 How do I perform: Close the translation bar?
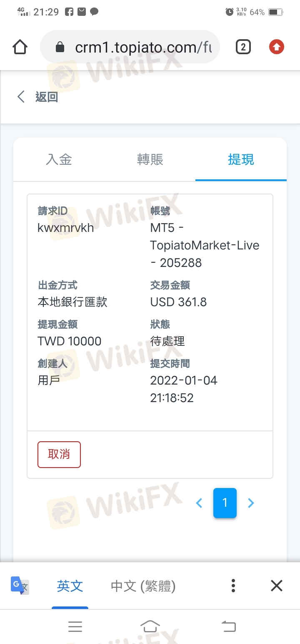coord(277,586)
